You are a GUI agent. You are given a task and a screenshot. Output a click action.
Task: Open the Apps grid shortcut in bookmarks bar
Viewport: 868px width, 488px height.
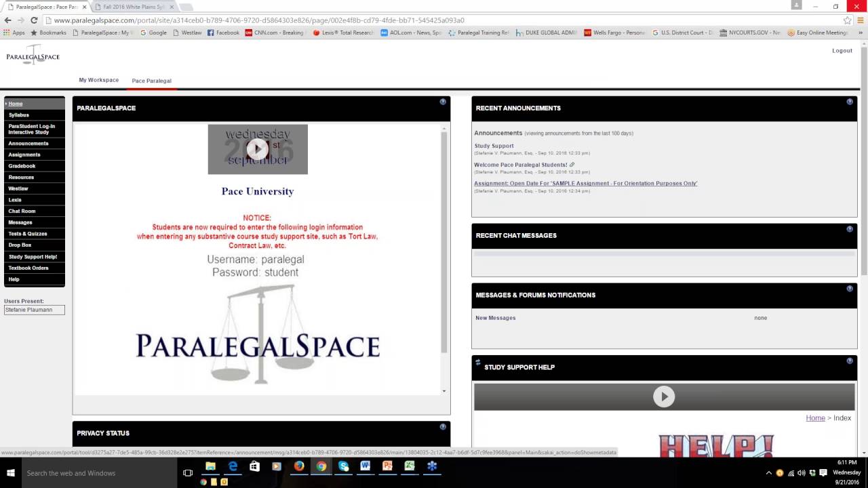[14, 33]
